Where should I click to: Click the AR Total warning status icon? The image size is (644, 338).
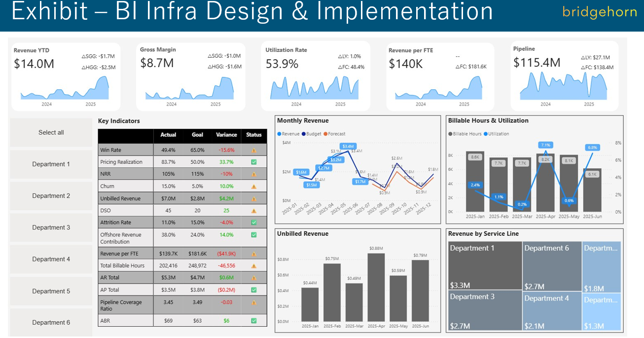pos(254,278)
